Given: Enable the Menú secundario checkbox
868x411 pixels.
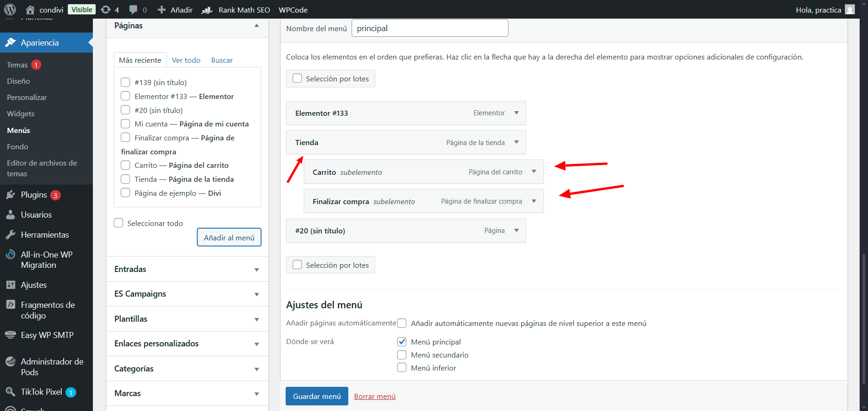Looking at the screenshot, I should pyautogui.click(x=402, y=355).
